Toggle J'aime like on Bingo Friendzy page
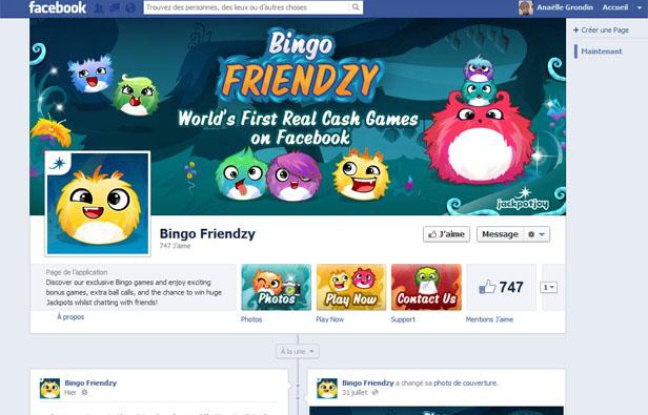648x415 pixels. pyautogui.click(x=446, y=234)
